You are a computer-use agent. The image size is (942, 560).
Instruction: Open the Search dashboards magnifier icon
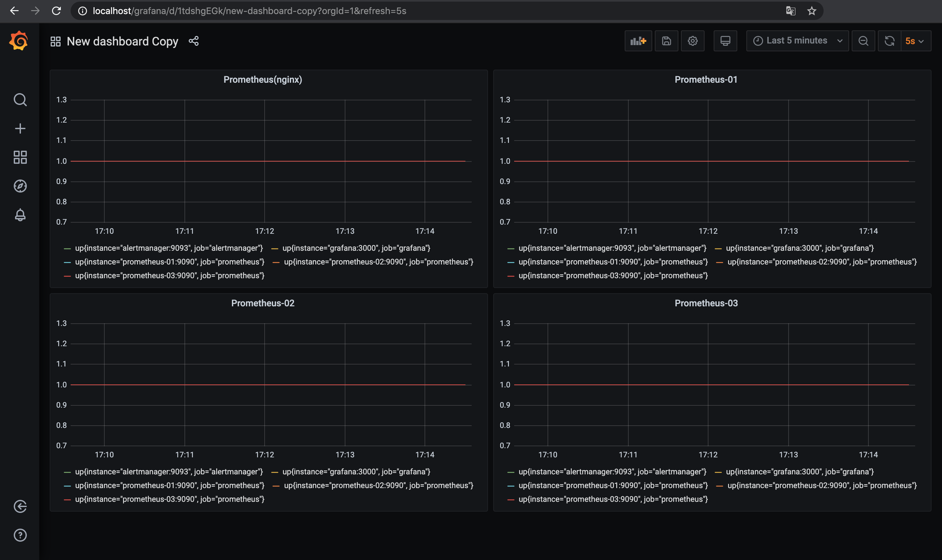coord(20,100)
